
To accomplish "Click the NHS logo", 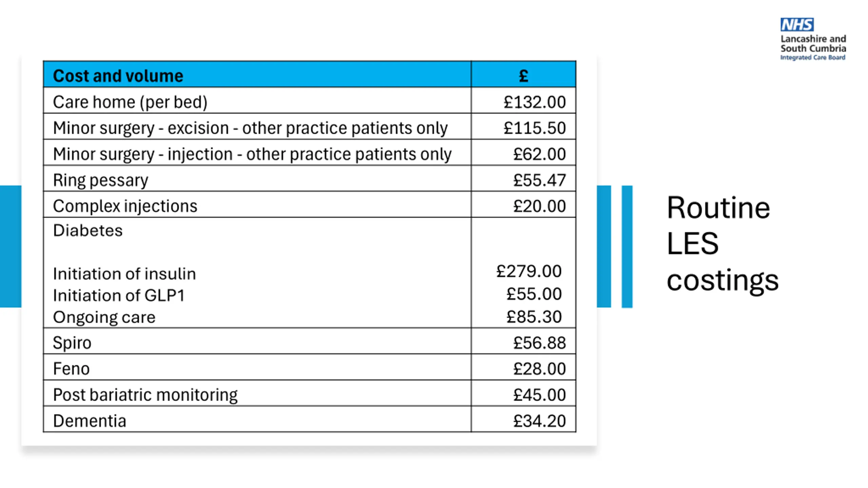I will point(797,25).
